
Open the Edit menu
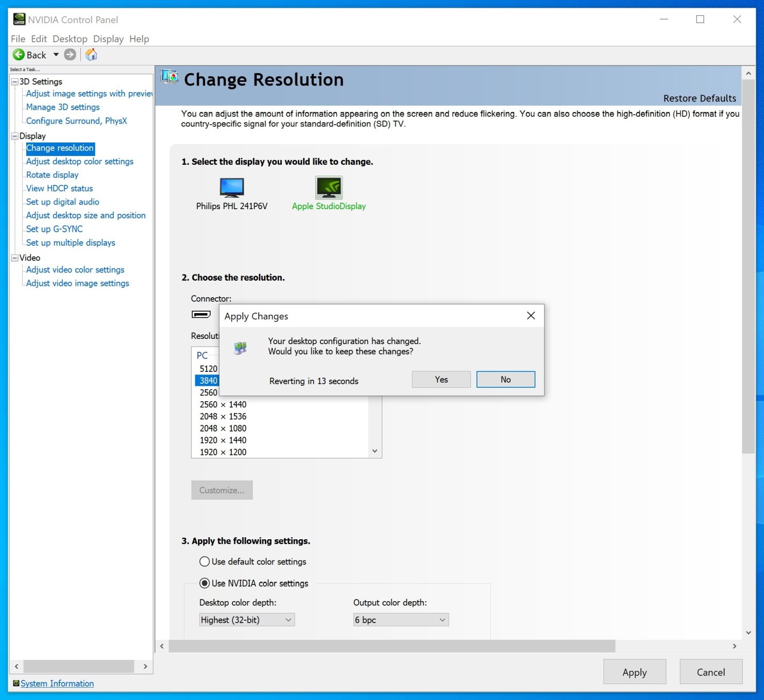39,39
